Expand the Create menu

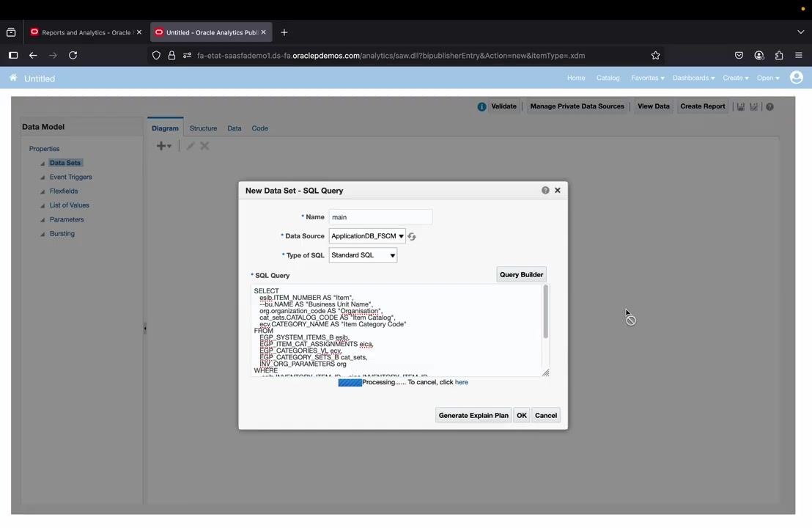[735, 78]
